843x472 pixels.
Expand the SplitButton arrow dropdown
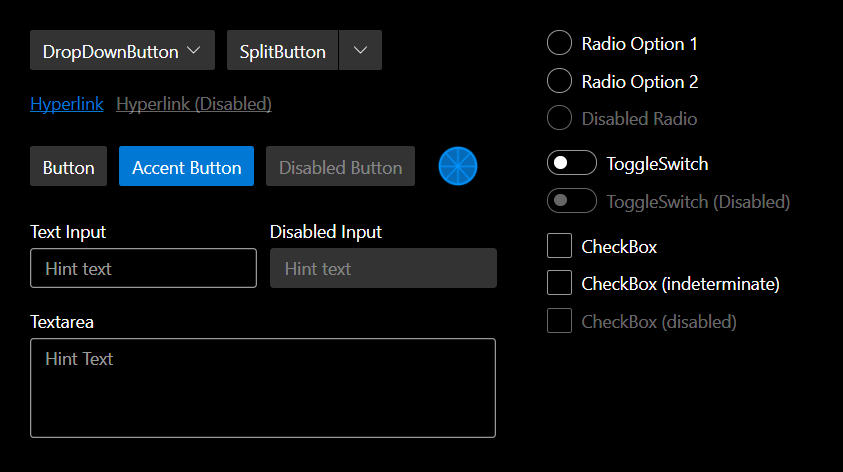360,50
